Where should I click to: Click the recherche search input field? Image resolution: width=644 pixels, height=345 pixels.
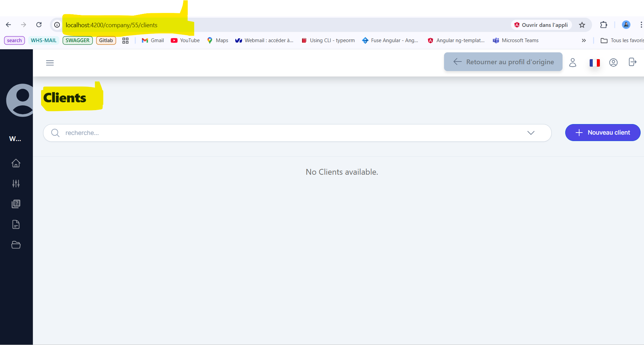pyautogui.click(x=289, y=133)
